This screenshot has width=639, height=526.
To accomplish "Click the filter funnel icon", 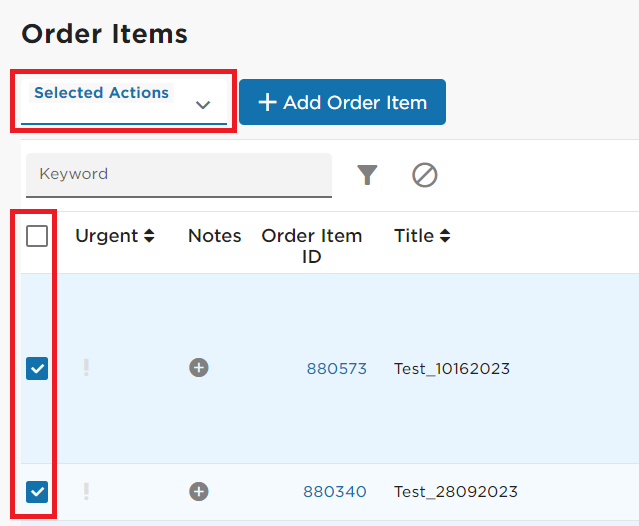I will click(x=367, y=175).
